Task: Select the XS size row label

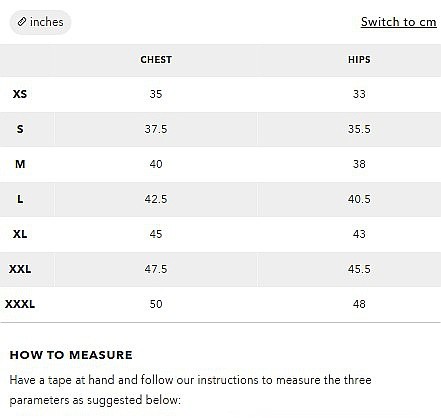Action: point(20,94)
